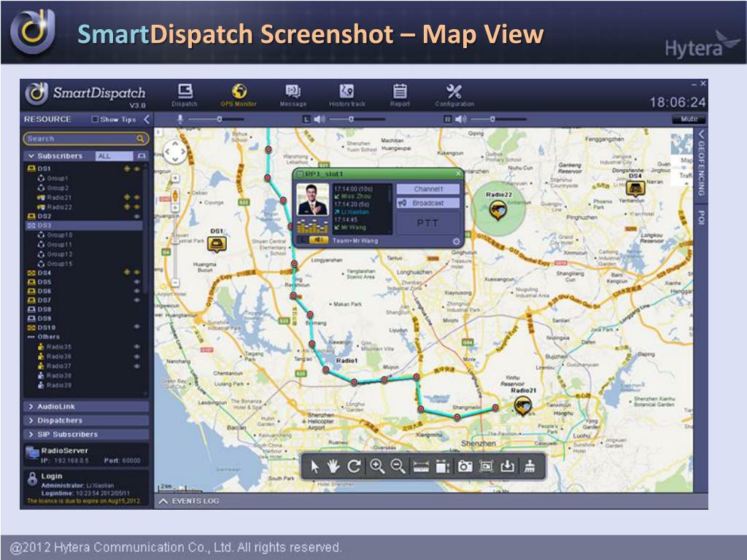Click the clear map broom icon
The height and width of the screenshot is (560, 747).
[x=530, y=467]
